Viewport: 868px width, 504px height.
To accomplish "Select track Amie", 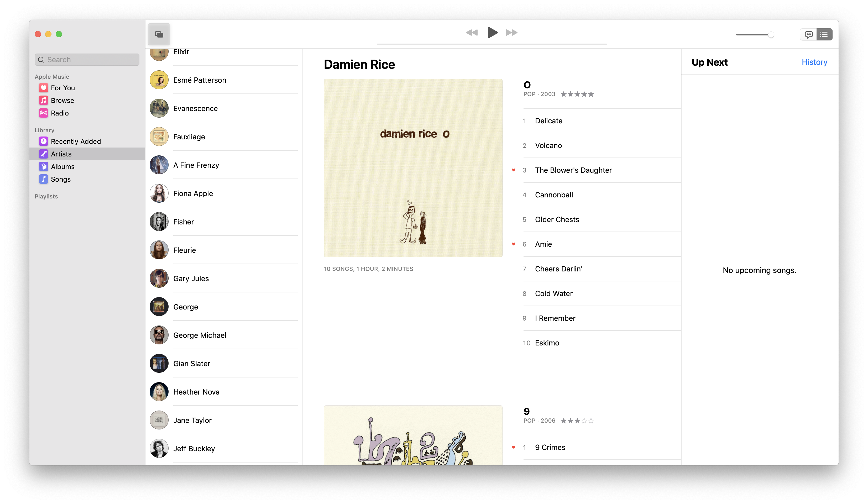I will pyautogui.click(x=602, y=244).
